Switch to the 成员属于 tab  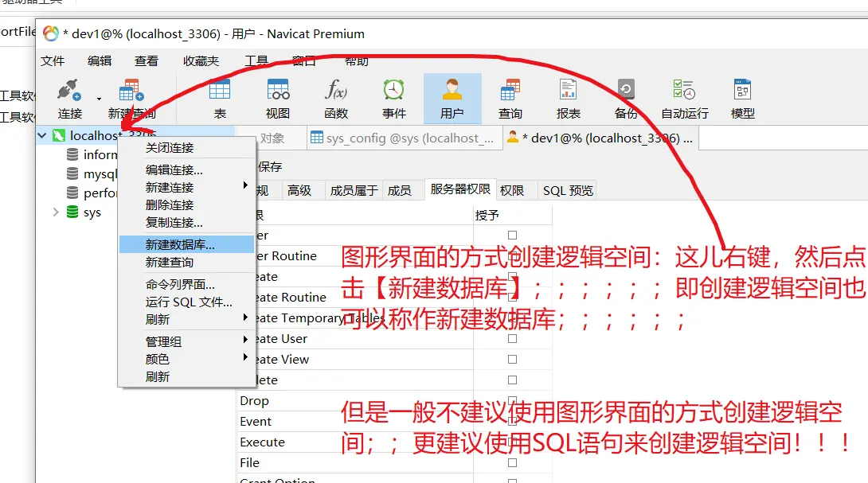point(354,190)
